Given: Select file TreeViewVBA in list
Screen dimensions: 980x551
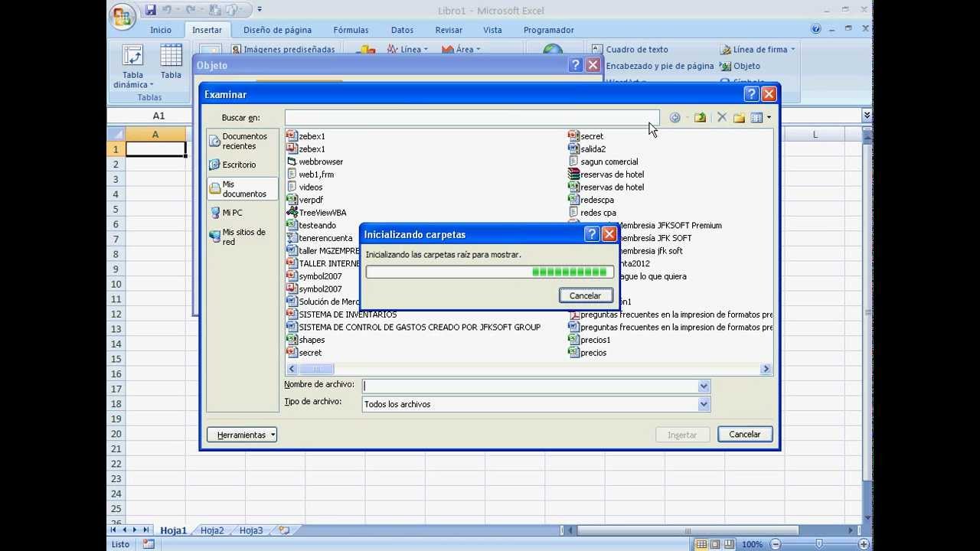Looking at the screenshot, I should [316, 213].
